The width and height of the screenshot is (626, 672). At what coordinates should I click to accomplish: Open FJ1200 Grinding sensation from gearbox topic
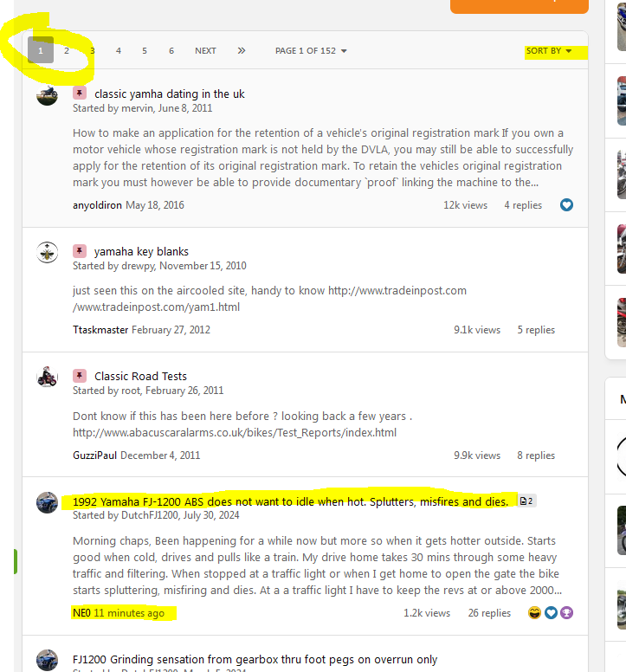coord(255,659)
